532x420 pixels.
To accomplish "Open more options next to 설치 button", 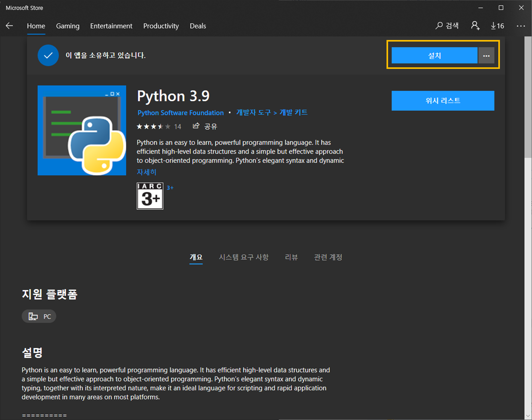I will [486, 55].
